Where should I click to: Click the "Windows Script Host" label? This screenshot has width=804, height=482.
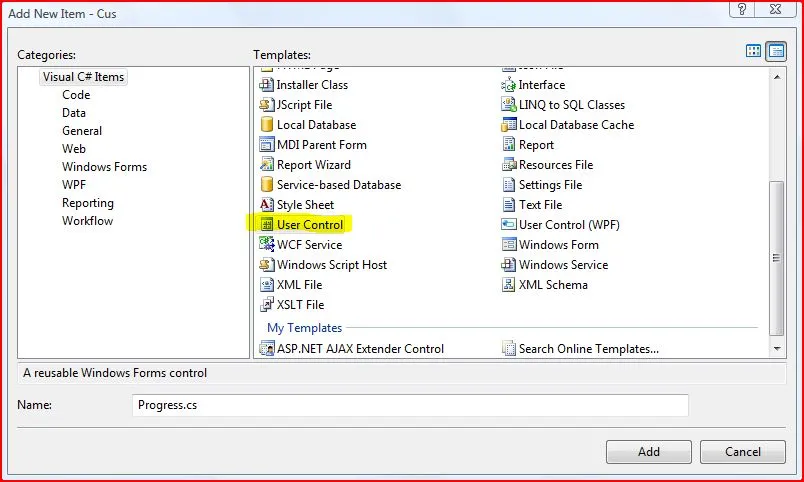pos(332,265)
